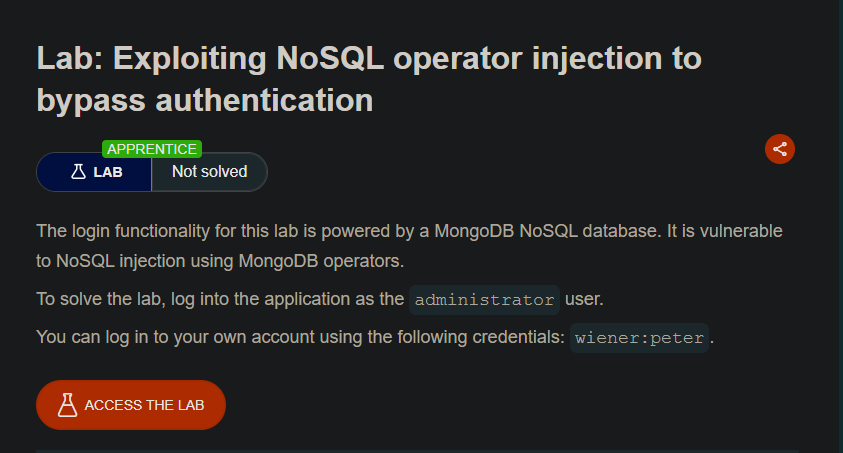Click the 'bypass authentication' title line
The height and width of the screenshot is (453, 843).
tap(205, 100)
